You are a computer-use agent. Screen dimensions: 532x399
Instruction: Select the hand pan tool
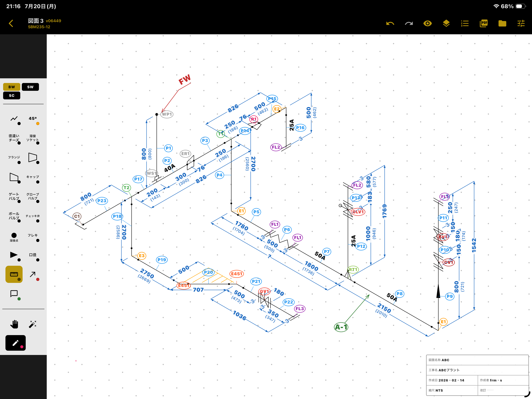[x=14, y=324]
